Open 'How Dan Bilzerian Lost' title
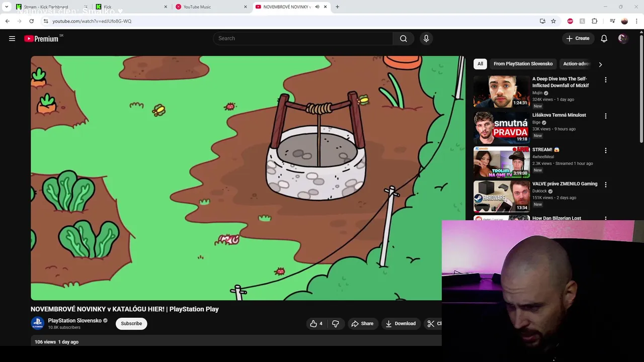 coord(556,218)
